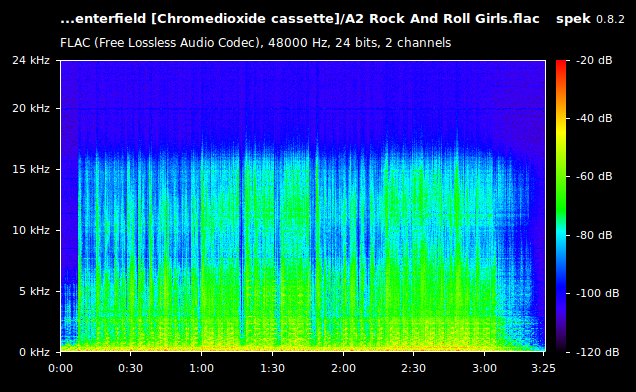Click the -100 dB scale label

pos(597,293)
